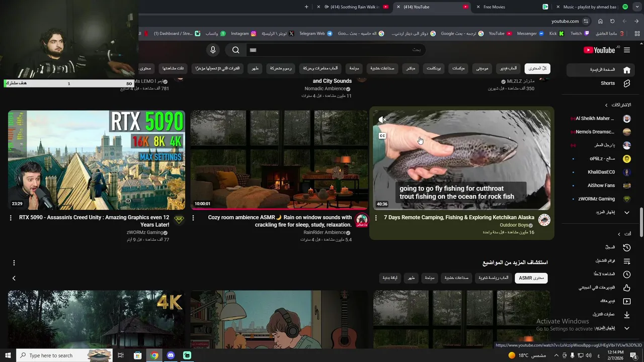The width and height of the screenshot is (644, 362).
Task: Toggle the on-screen keyboard in search box
Action: pos(253,50)
